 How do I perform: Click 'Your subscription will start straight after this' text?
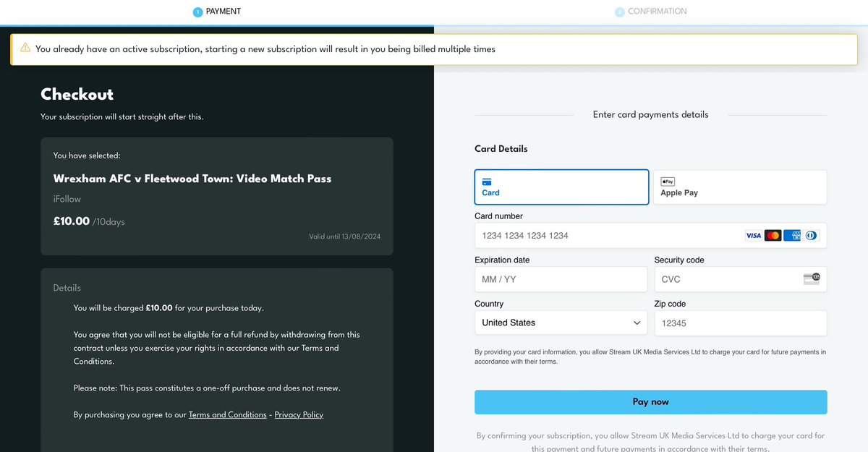122,116
